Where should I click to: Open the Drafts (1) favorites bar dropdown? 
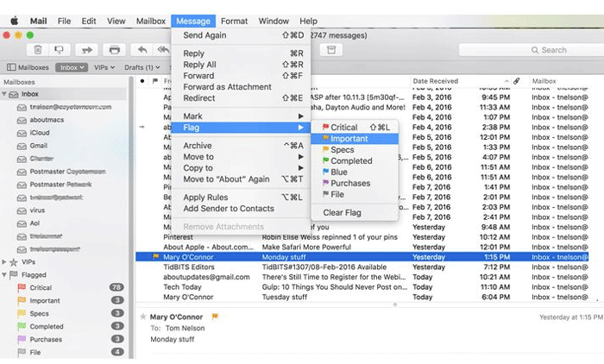point(142,67)
